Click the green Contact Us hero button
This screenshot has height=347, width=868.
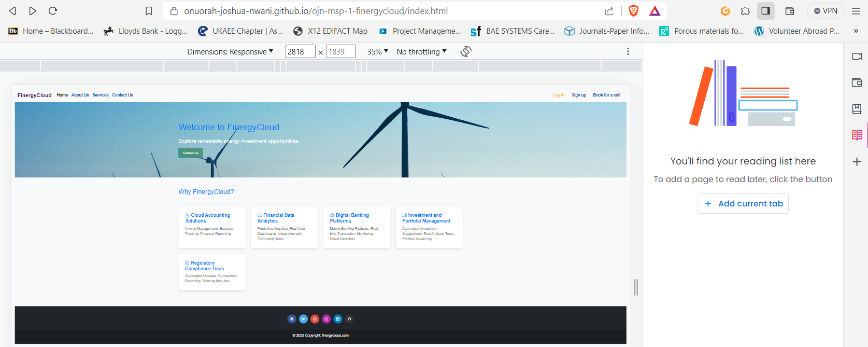point(191,153)
